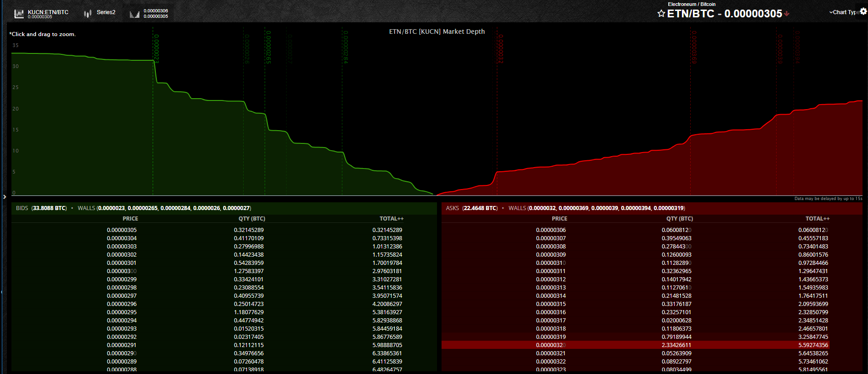This screenshot has width=868, height=374.
Task: Select the highlighted ask row 0.0000032
Action: point(636,345)
